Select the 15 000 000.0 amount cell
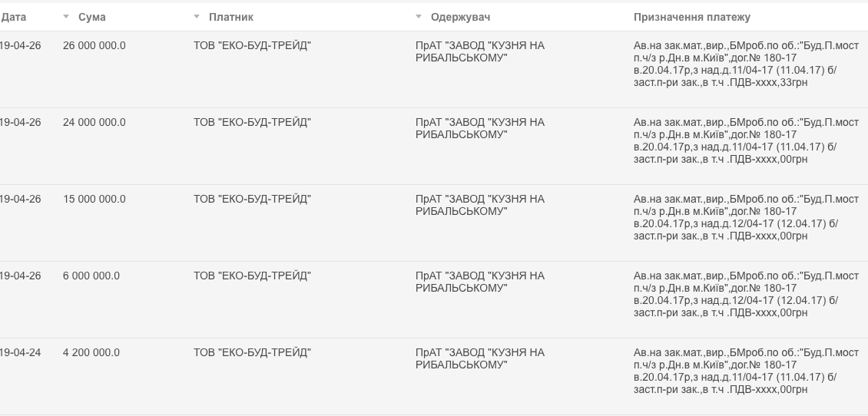Viewport: 868px width, 416px height. coord(94,199)
